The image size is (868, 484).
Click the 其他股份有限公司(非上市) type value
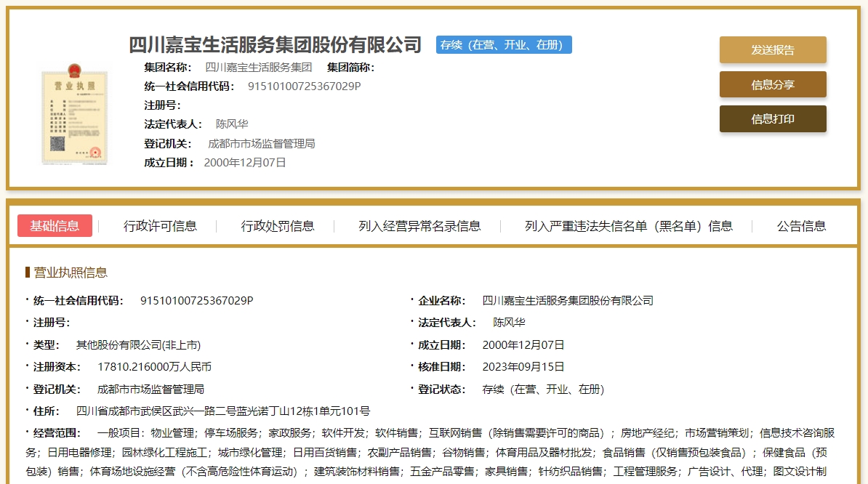coord(138,345)
